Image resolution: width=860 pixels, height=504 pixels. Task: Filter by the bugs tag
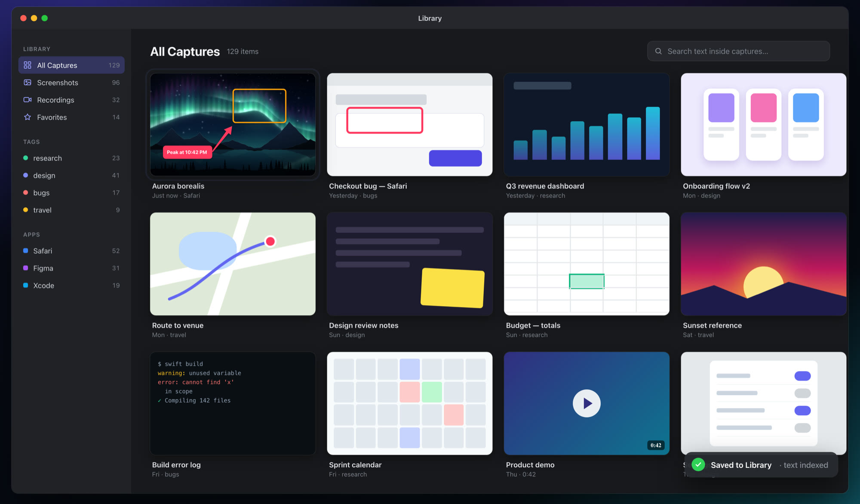pos(71,193)
